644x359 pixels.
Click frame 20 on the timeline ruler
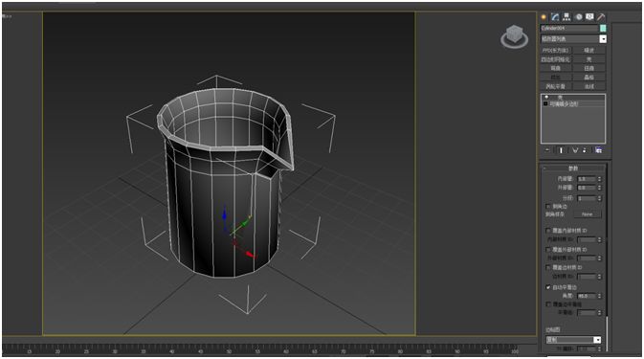pyautogui.click(x=57, y=351)
